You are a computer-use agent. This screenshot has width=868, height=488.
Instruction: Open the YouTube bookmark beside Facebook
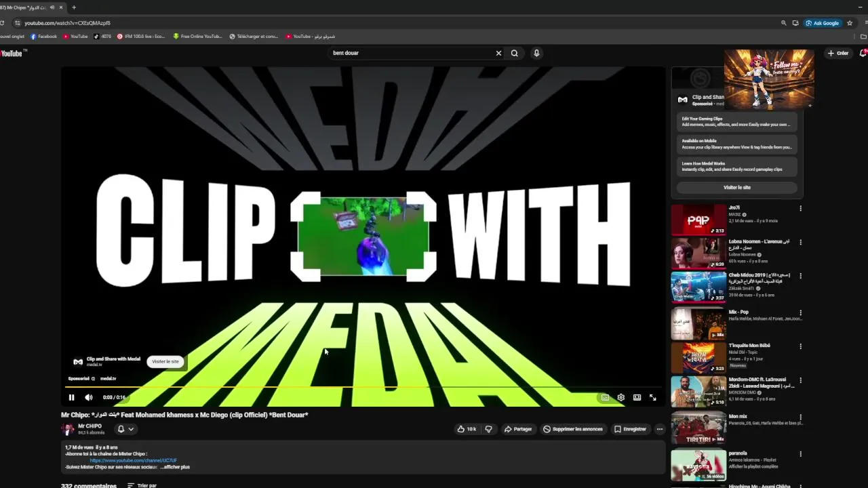75,37
